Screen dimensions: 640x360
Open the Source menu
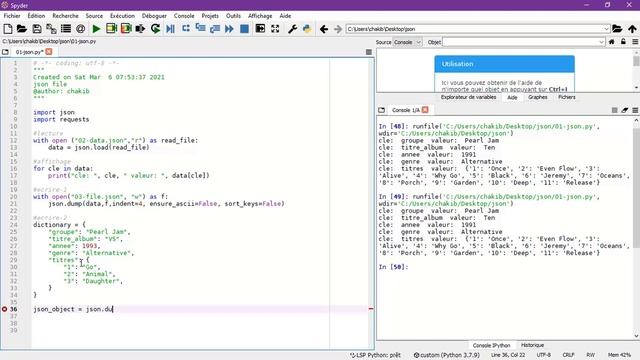(94, 16)
